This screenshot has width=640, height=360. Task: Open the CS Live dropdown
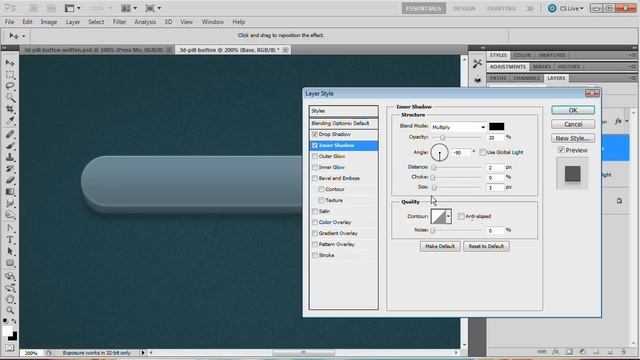pyautogui.click(x=571, y=8)
